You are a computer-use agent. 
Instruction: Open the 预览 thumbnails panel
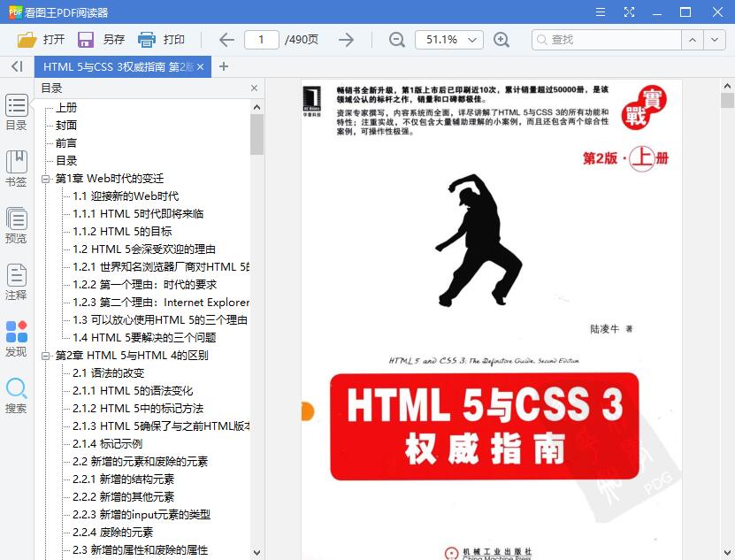point(17,226)
